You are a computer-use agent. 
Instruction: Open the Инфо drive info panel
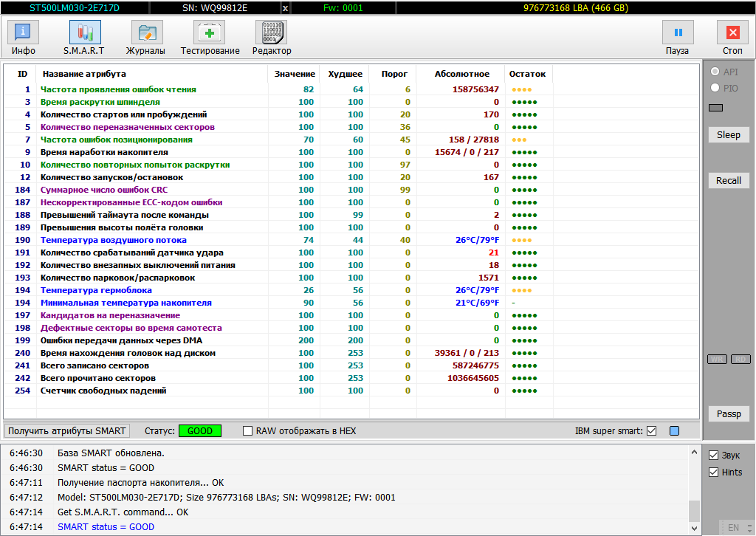click(x=24, y=38)
